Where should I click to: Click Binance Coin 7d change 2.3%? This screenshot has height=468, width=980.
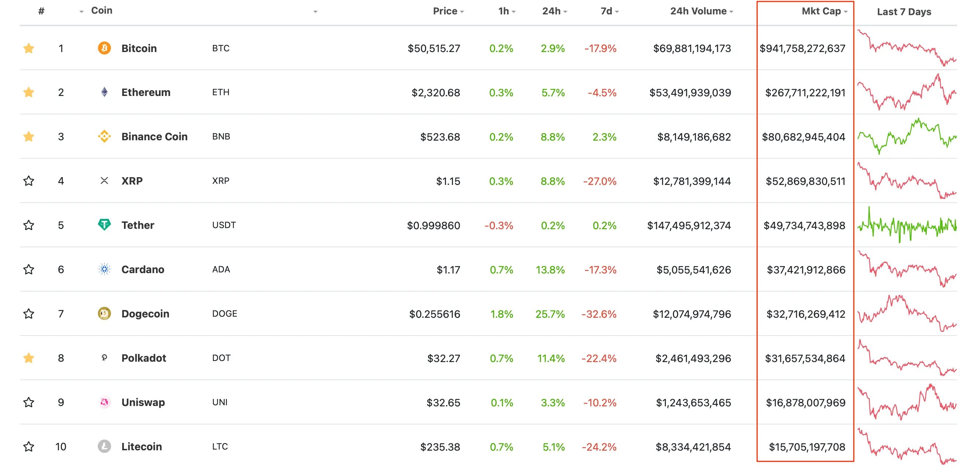604,137
